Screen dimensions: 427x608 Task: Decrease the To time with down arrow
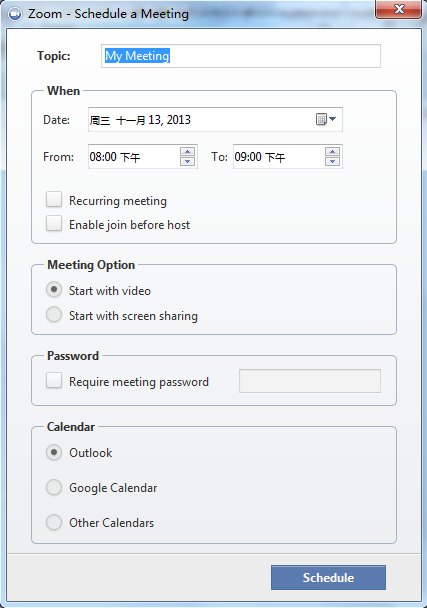(333, 161)
